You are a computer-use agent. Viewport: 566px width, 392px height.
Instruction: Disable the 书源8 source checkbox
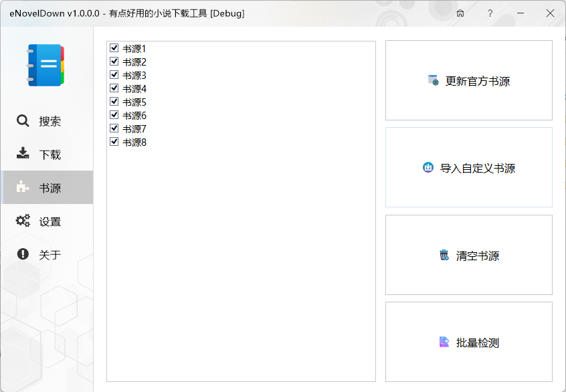(x=114, y=141)
